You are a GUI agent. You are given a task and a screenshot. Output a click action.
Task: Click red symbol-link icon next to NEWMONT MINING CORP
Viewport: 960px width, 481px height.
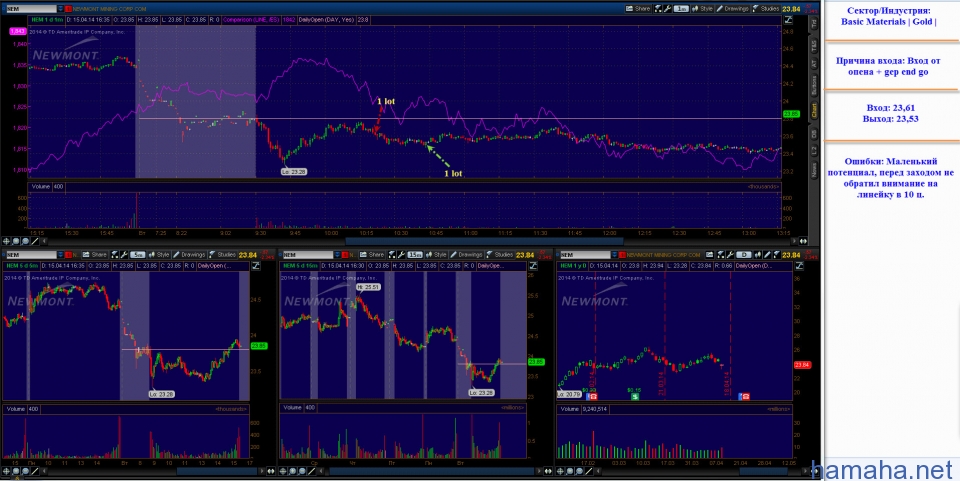pos(68,9)
